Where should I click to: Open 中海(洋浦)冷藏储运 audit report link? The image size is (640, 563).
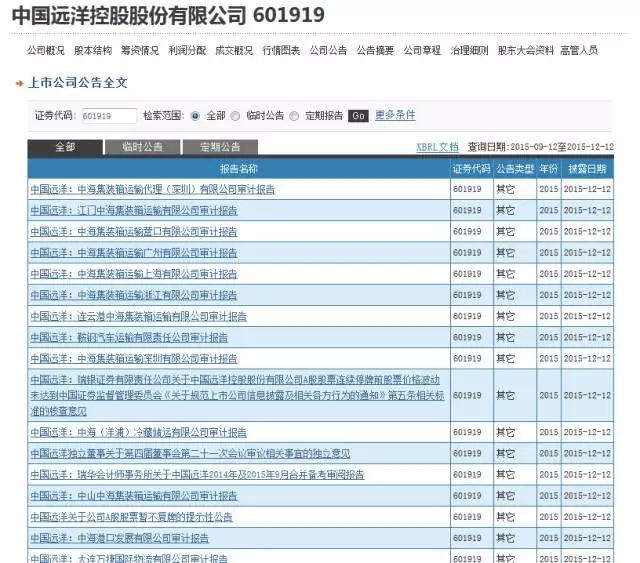139,433
